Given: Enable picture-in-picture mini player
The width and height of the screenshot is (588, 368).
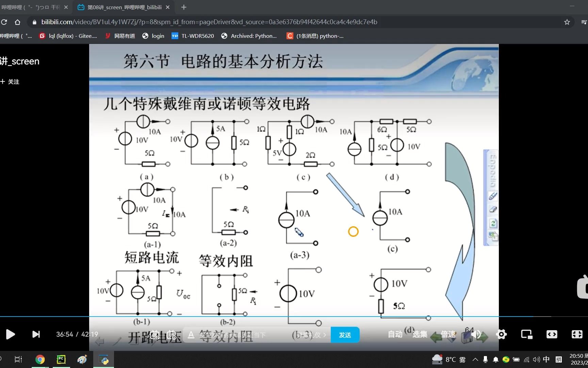Looking at the screenshot, I should pyautogui.click(x=527, y=334).
